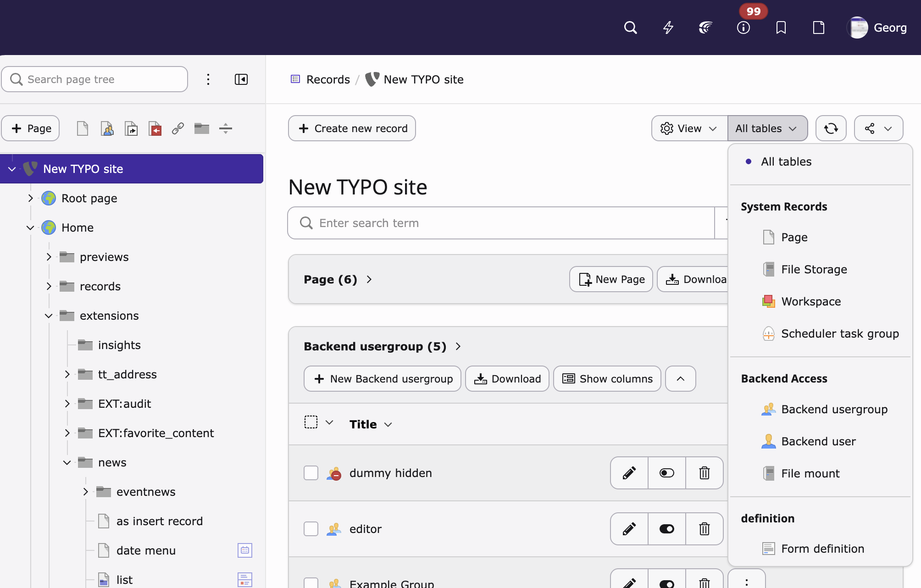The width and height of the screenshot is (921, 588).
Task: Open the search icon in top bar
Action: pyautogui.click(x=631, y=28)
